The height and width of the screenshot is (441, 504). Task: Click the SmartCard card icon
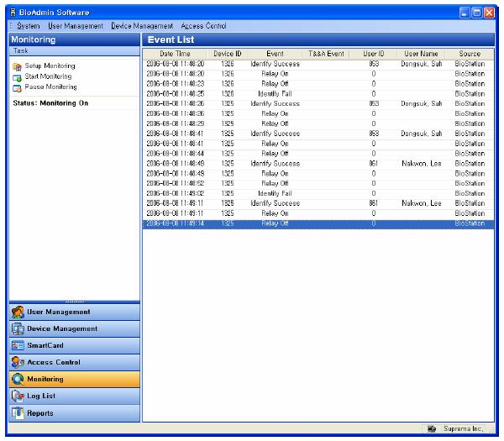coord(18,345)
